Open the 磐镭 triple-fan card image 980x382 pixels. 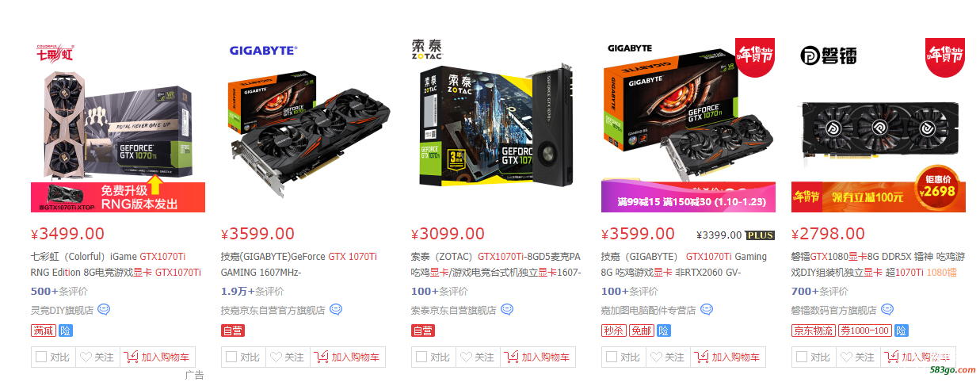tap(878, 124)
